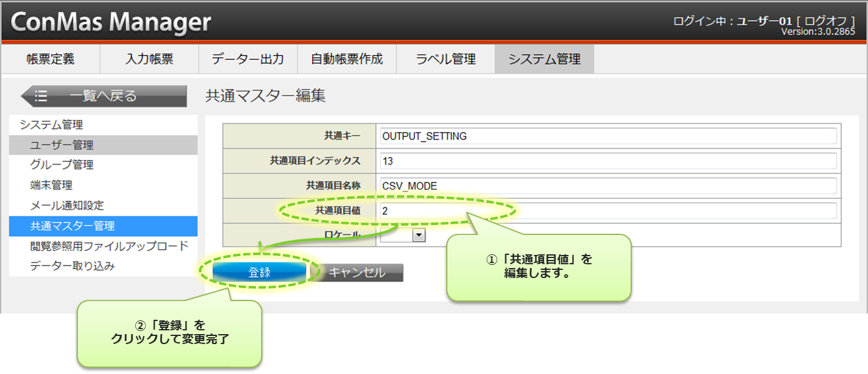
Task: Click the キャンセル button
Action: 357,272
